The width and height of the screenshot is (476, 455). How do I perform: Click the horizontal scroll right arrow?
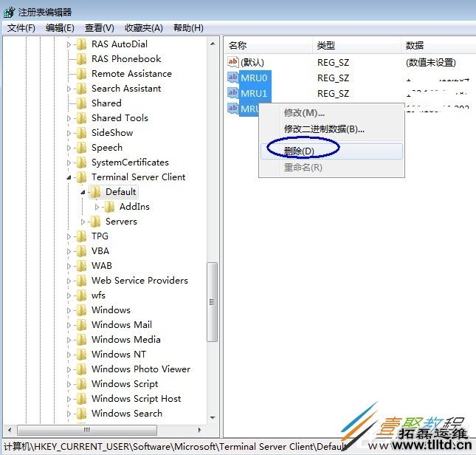click(199, 430)
